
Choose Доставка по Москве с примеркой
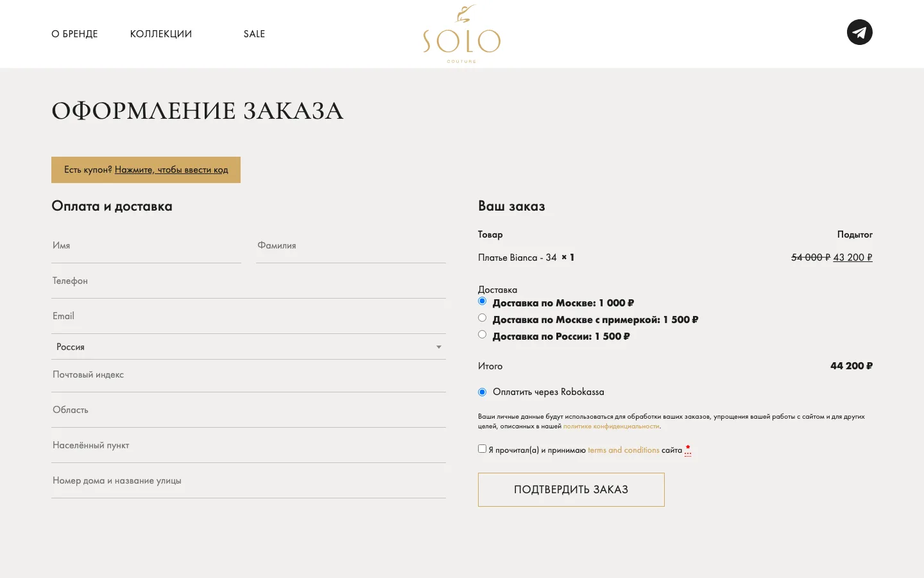tap(482, 318)
